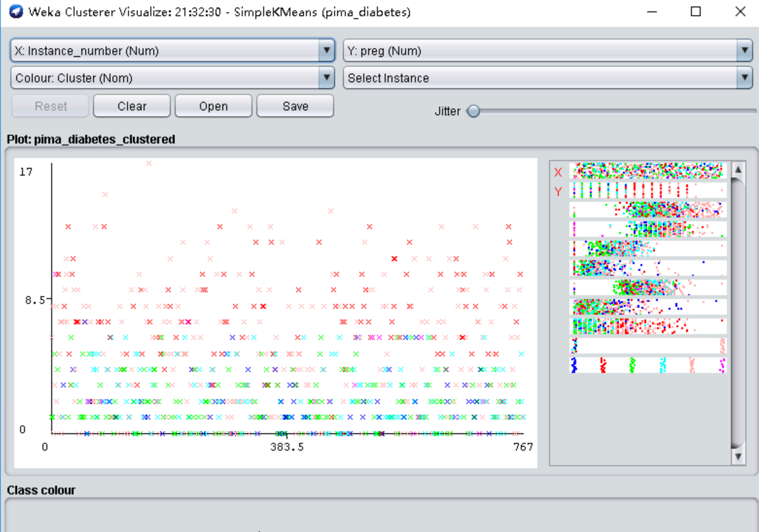Select the attribute strip marked with red Y

pos(647,191)
